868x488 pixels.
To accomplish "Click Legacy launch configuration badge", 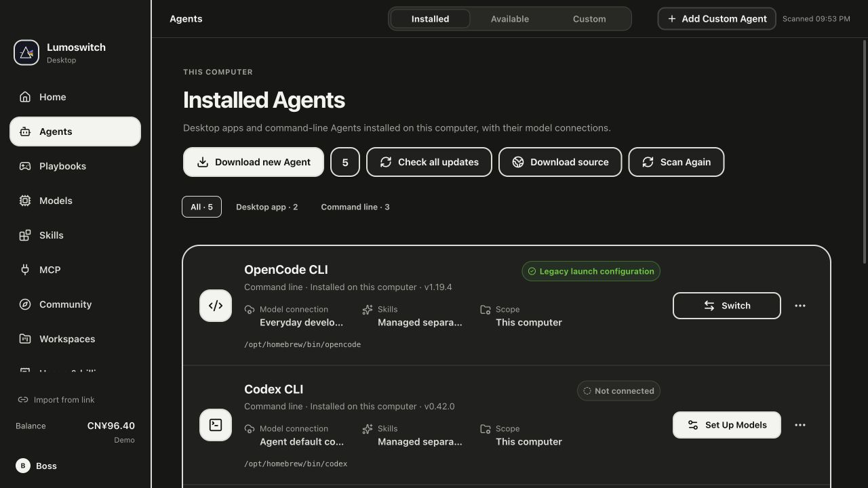I will tap(591, 271).
